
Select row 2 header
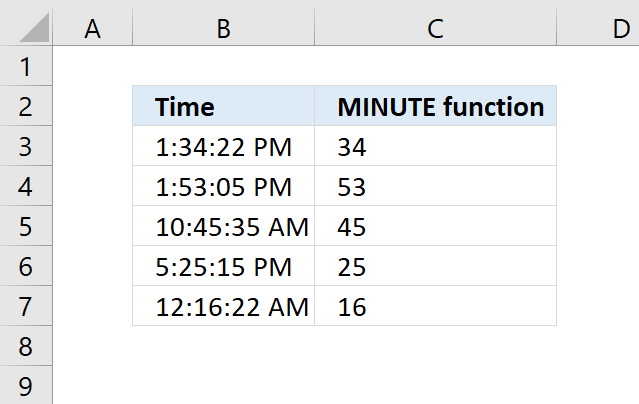26,106
